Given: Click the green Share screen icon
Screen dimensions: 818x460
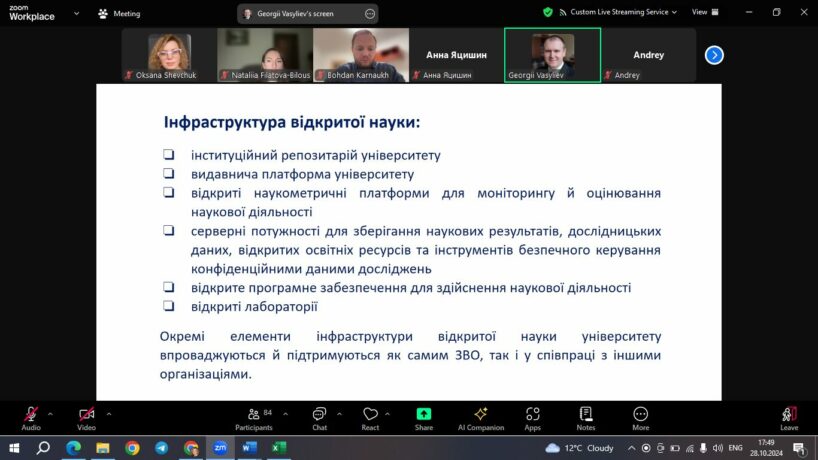Looking at the screenshot, I should click(x=424, y=414).
